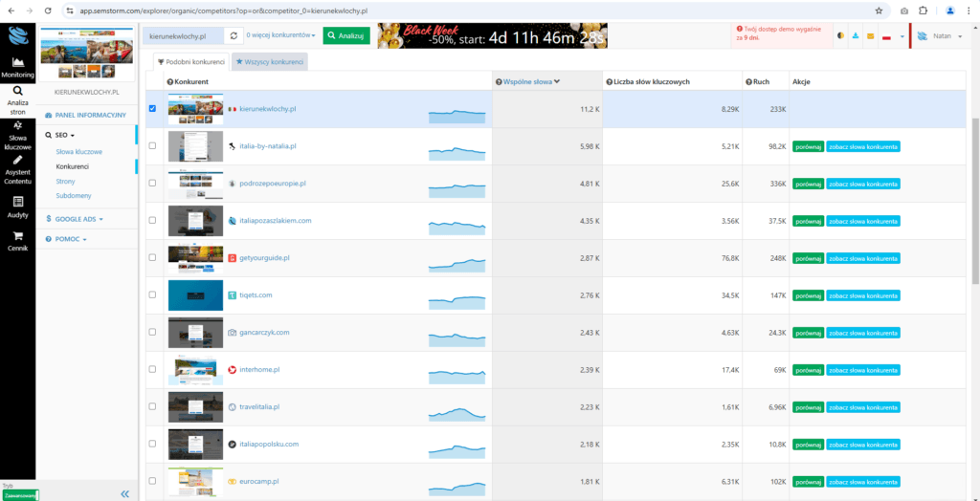Click the interhome.pl site thumbnail
This screenshot has width=980, height=501.
coord(195,370)
